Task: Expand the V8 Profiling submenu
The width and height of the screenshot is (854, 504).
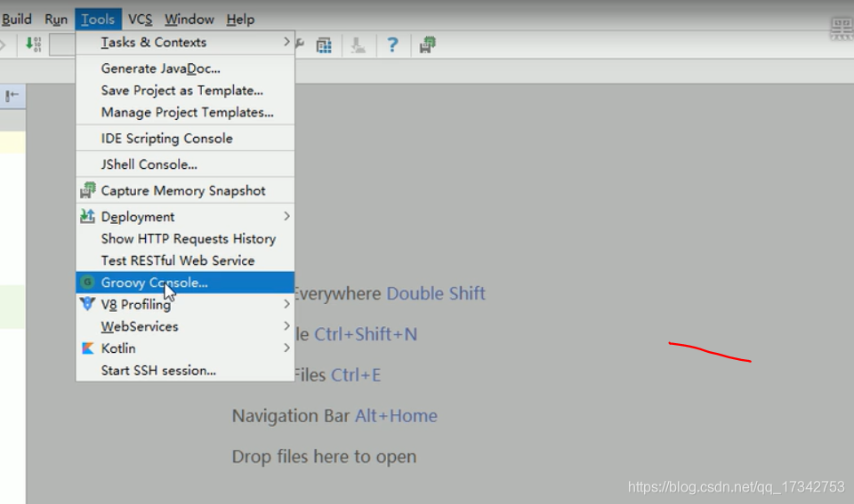Action: click(x=185, y=304)
